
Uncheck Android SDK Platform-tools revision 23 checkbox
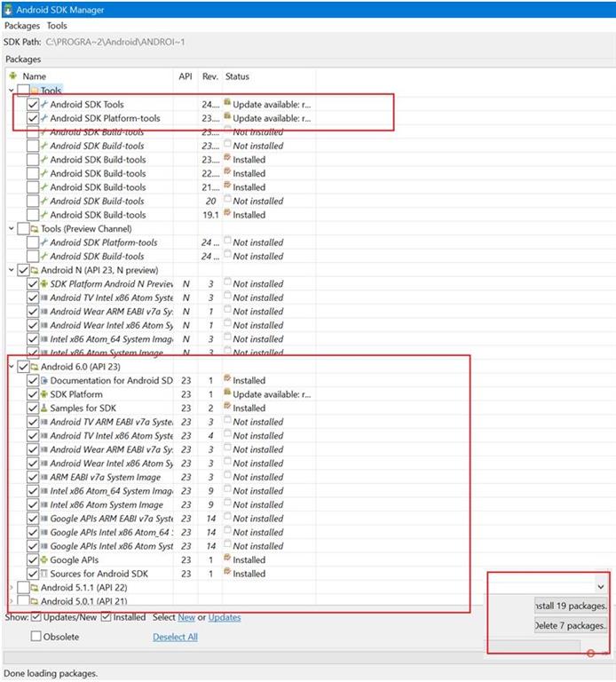pos(33,118)
